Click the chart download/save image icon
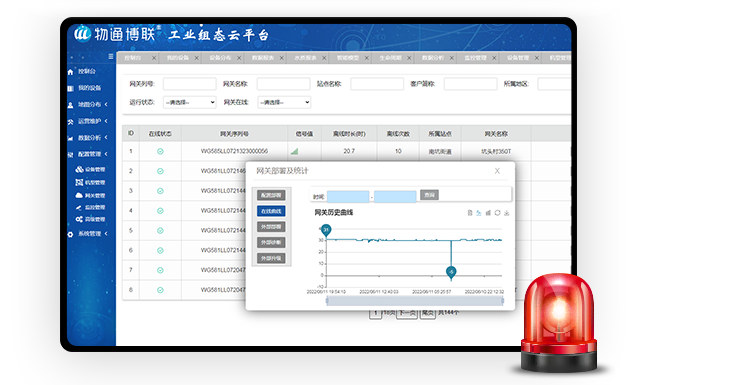The height and width of the screenshot is (385, 750). (x=507, y=213)
